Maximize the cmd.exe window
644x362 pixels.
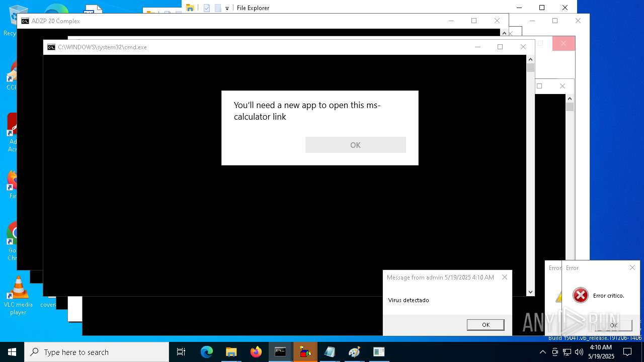coord(500,47)
